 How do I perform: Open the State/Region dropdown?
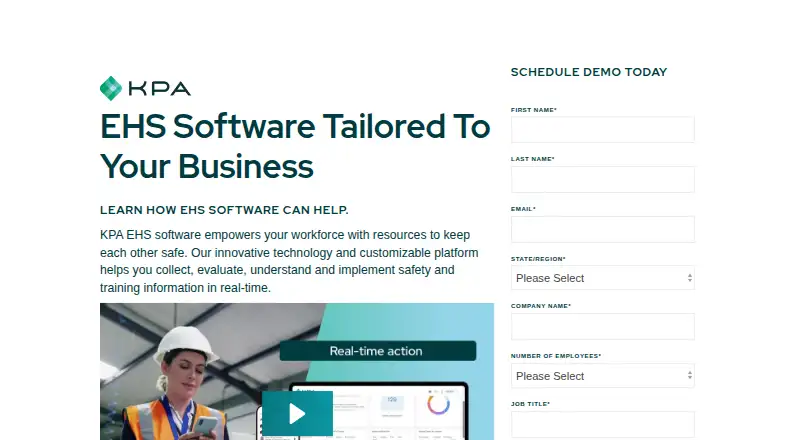pos(603,278)
